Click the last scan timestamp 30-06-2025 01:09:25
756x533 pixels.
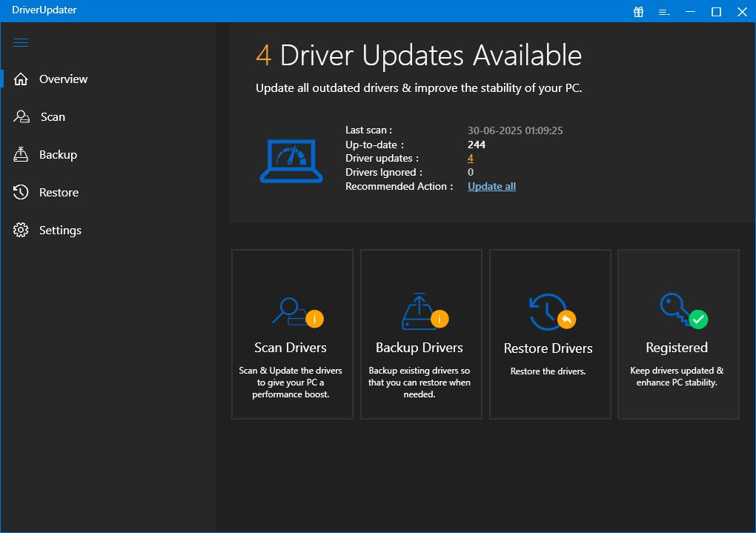(x=515, y=130)
